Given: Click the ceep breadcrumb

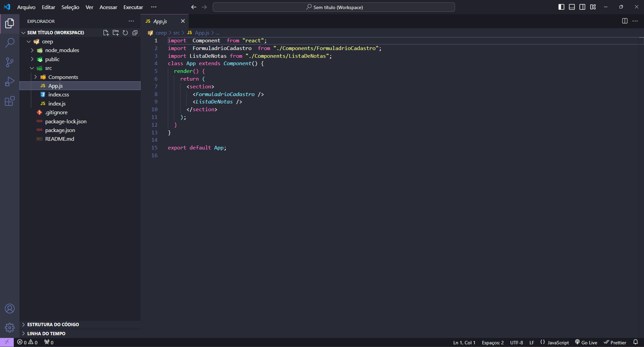Looking at the screenshot, I should coord(161,33).
